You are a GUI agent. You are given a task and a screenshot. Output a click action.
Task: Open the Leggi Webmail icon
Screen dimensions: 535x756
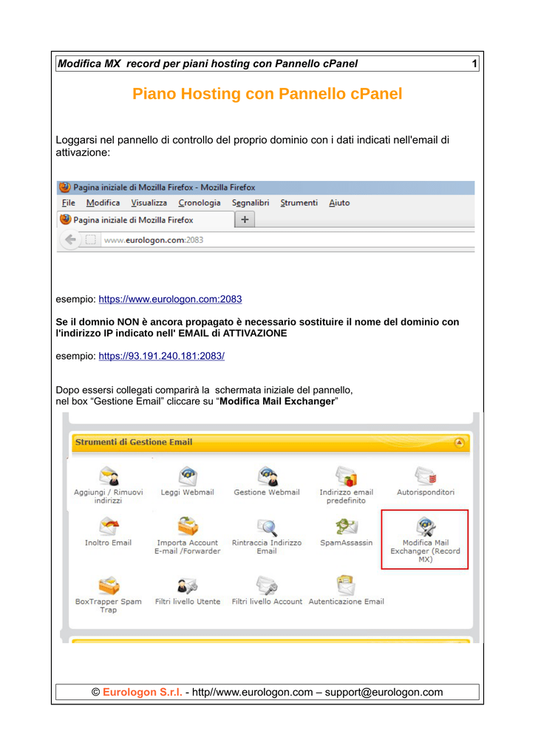[x=188, y=476]
